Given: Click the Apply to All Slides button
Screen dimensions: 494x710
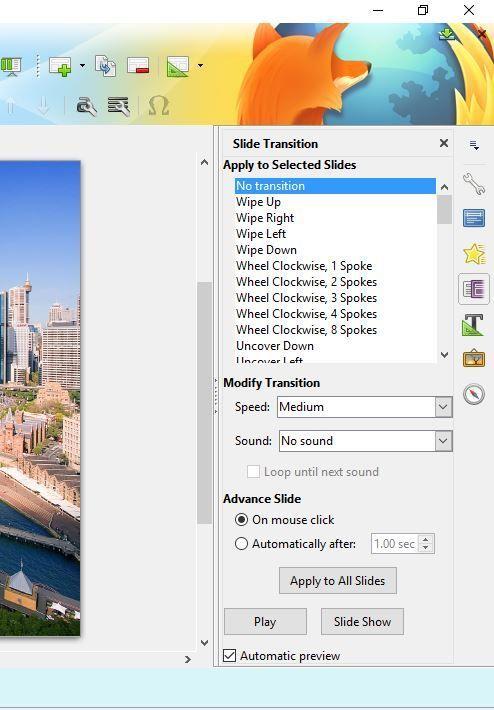Looking at the screenshot, I should (338, 580).
